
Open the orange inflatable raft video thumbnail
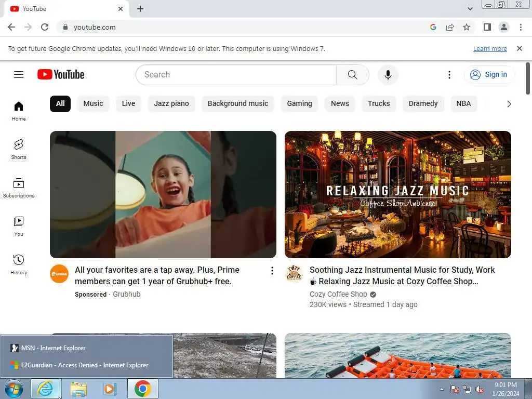pyautogui.click(x=397, y=355)
